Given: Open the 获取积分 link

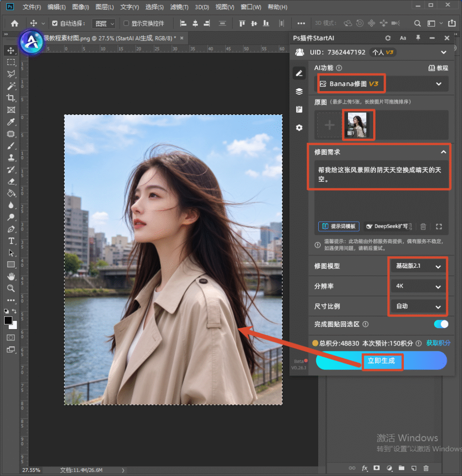Looking at the screenshot, I should (438, 343).
